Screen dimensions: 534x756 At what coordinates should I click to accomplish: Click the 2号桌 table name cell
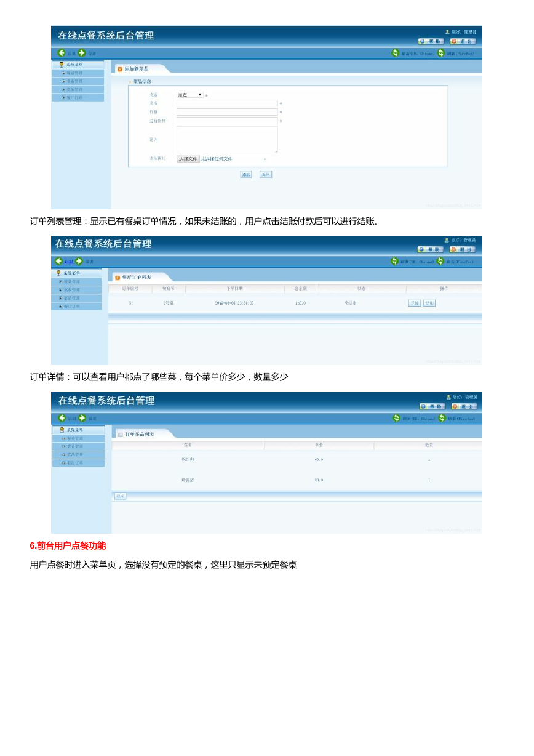(168, 304)
